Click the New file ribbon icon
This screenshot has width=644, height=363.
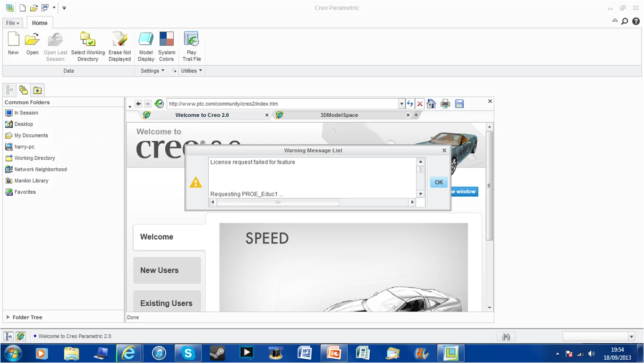click(13, 39)
